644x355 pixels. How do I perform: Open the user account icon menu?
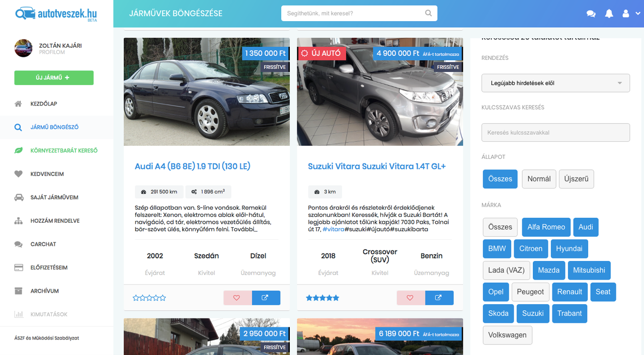628,14
